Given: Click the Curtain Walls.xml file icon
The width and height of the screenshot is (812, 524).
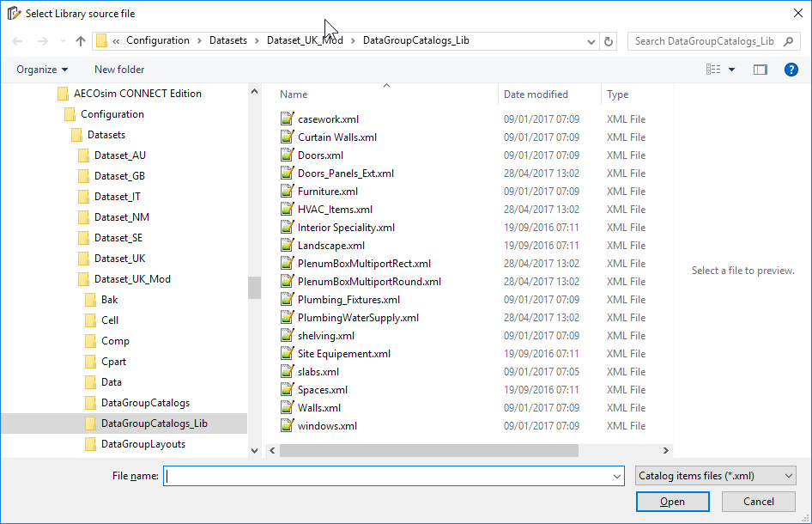Looking at the screenshot, I should [287, 137].
